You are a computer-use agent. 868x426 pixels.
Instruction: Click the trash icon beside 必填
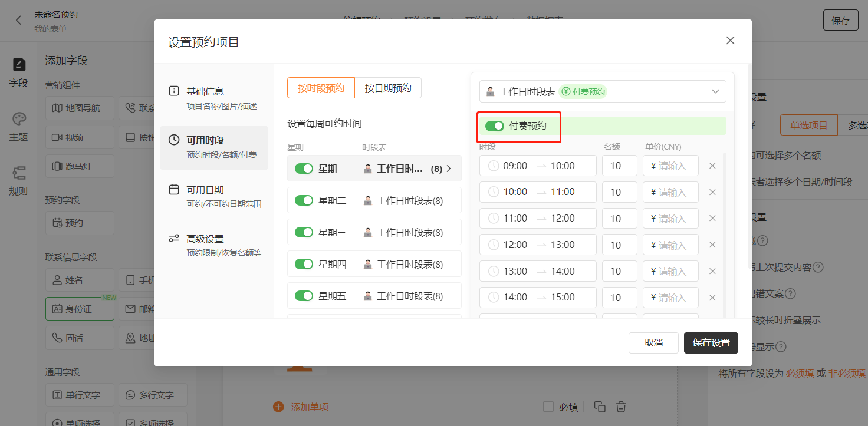(621, 407)
